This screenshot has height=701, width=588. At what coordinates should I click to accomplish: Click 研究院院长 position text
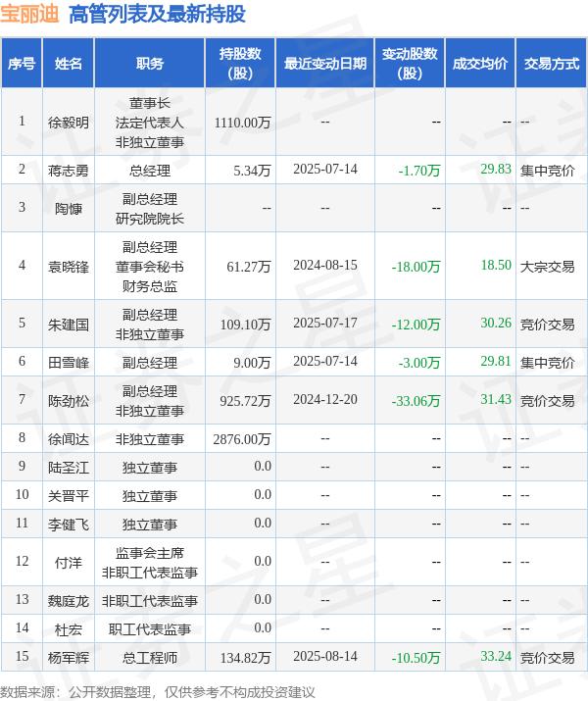pyautogui.click(x=150, y=219)
